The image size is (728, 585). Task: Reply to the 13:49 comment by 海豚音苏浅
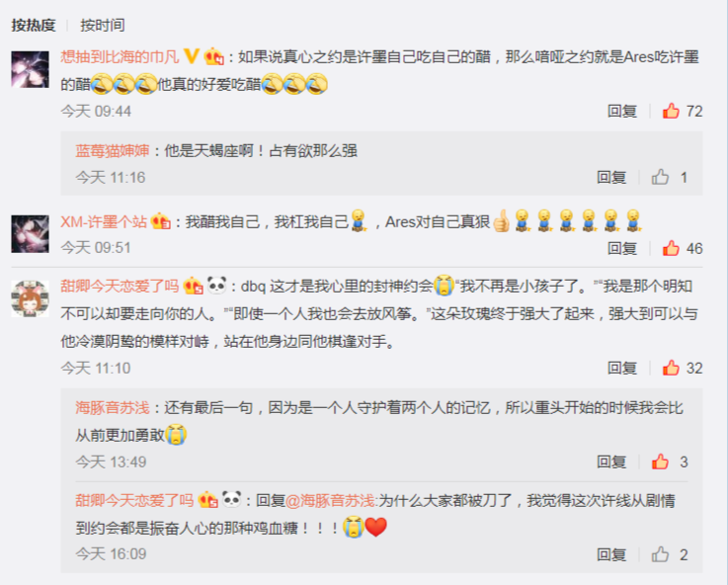tap(611, 461)
